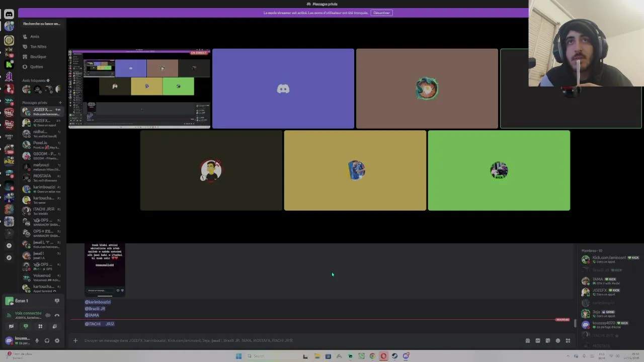The image size is (644, 362).
Task: Open Chrome from taskbar
Action: coord(372,356)
